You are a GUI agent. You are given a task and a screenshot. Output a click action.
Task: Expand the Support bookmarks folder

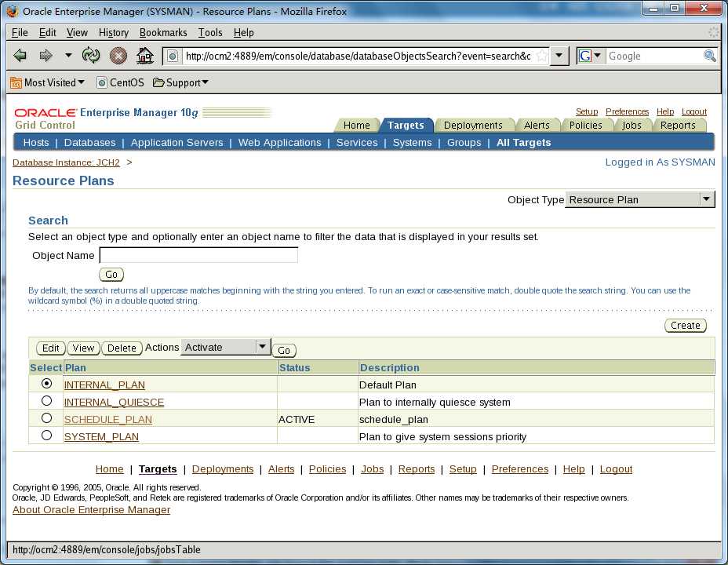[180, 82]
